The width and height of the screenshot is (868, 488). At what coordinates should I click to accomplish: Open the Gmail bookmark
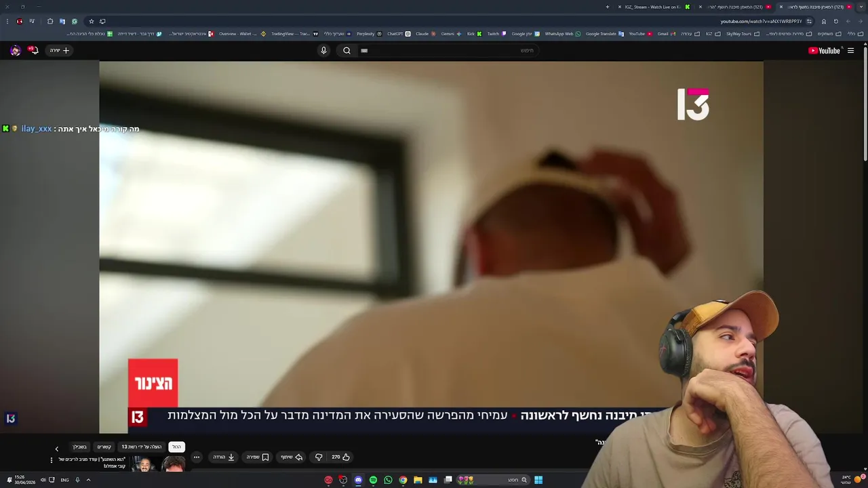[666, 33]
